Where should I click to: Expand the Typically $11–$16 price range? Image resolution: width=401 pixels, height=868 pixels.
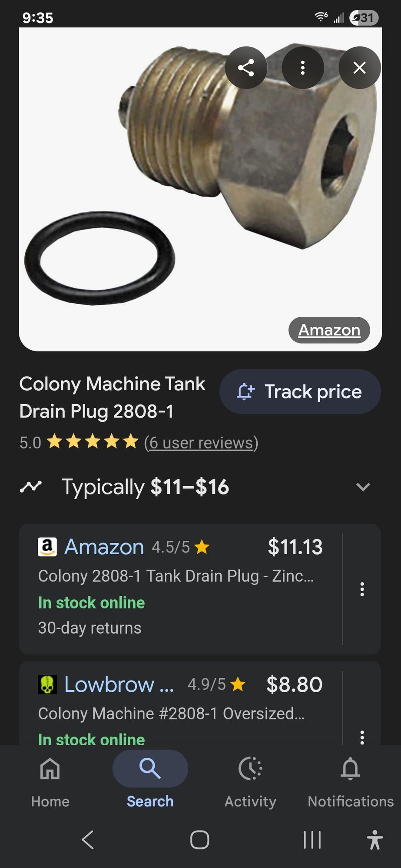363,487
